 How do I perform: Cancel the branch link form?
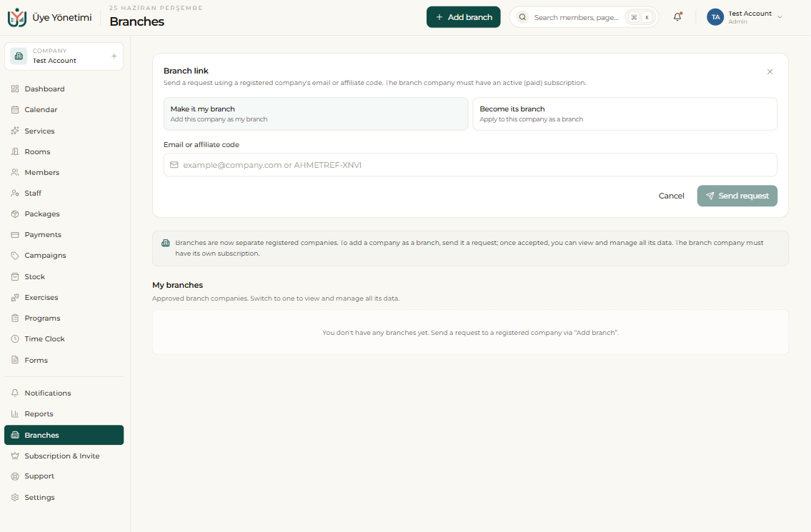click(x=672, y=196)
